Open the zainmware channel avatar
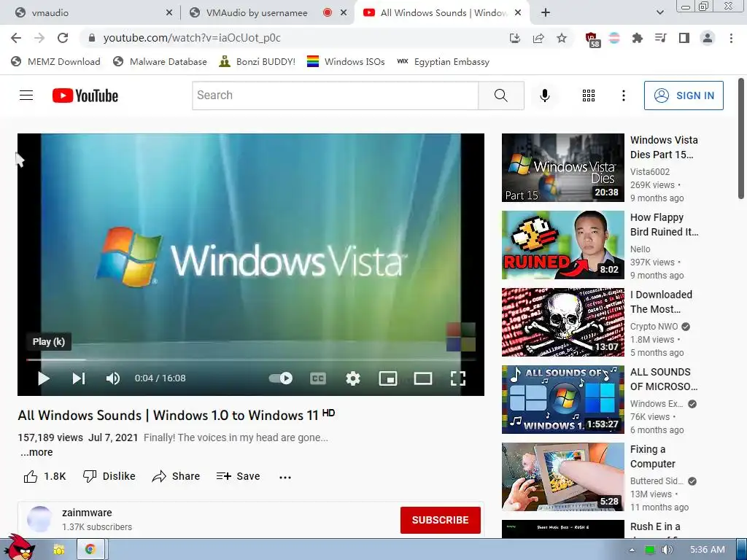This screenshot has height=560, width=747. point(39,519)
